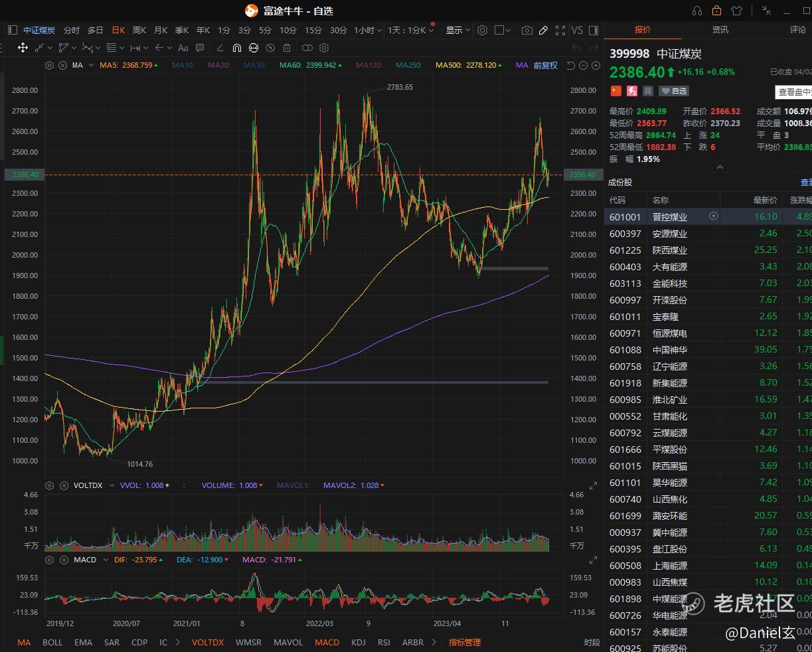Select the 中国神华 constituent row

coord(708,349)
